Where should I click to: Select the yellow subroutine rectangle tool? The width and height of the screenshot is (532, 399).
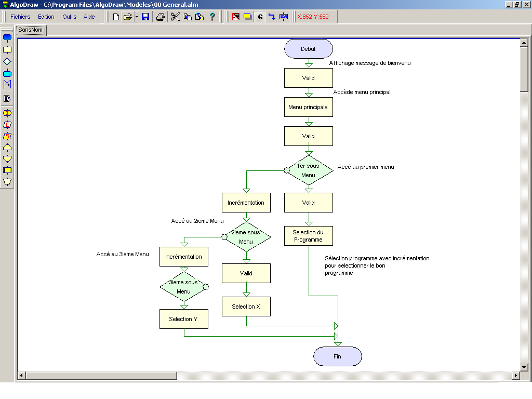click(x=7, y=170)
